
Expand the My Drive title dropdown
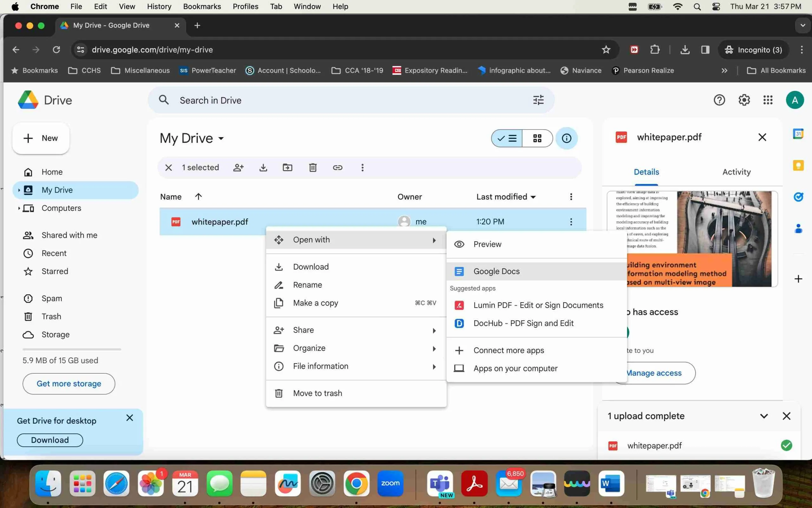(x=221, y=138)
